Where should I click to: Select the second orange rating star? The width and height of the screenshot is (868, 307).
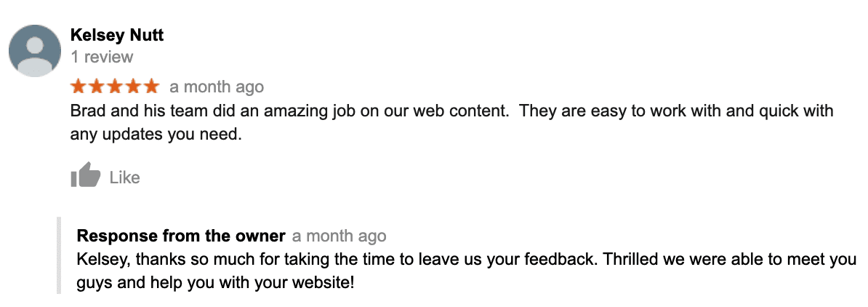click(x=97, y=87)
